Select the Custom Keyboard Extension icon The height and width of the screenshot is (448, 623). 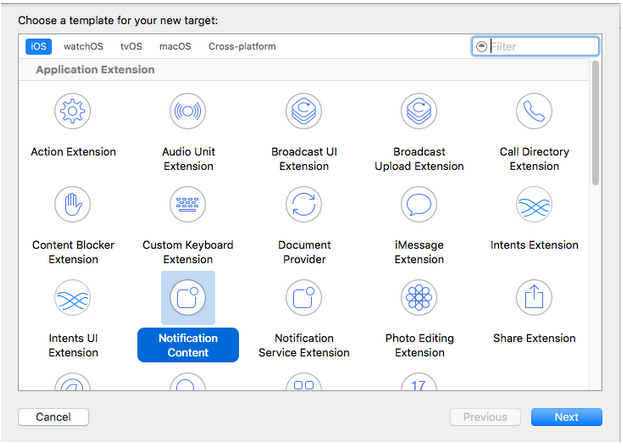[188, 204]
